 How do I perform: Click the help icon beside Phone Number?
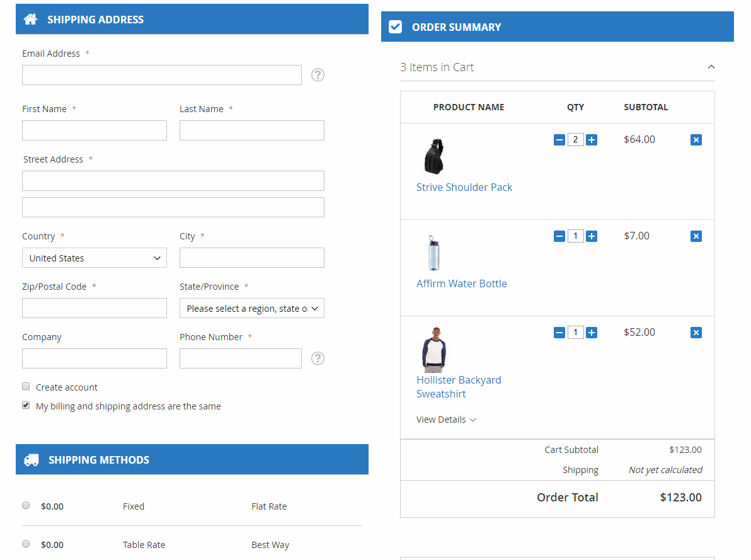click(318, 358)
